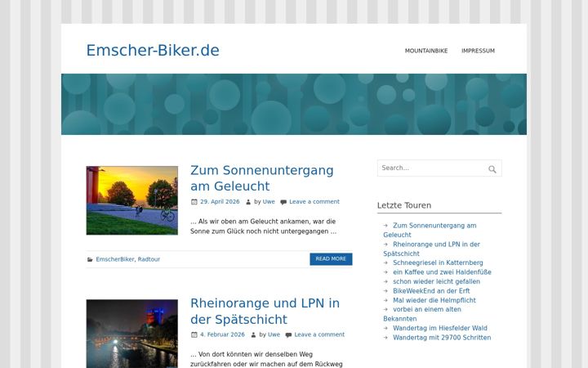This screenshot has height=368, width=588.
Task: Click the author icon on the Rheinorange post
Action: click(x=253, y=335)
